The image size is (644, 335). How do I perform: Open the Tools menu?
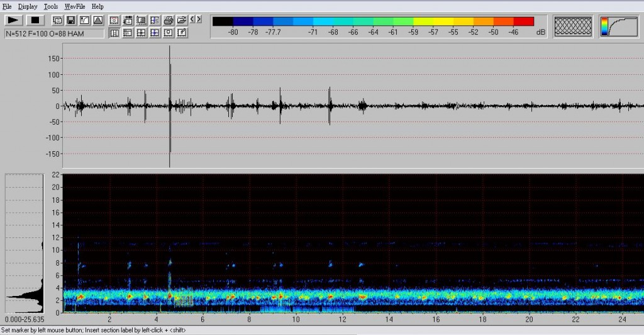[x=51, y=6]
